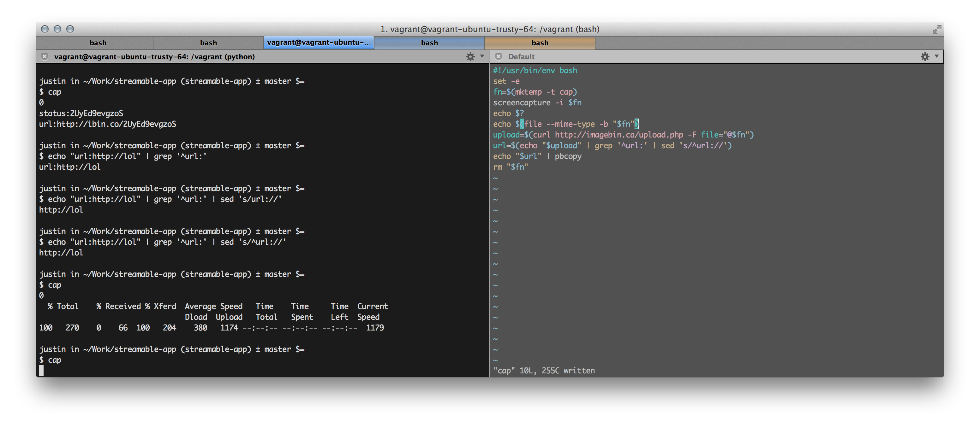Click the '"cap" 10L, 255C written' status line
The image size is (980, 427).
(544, 371)
